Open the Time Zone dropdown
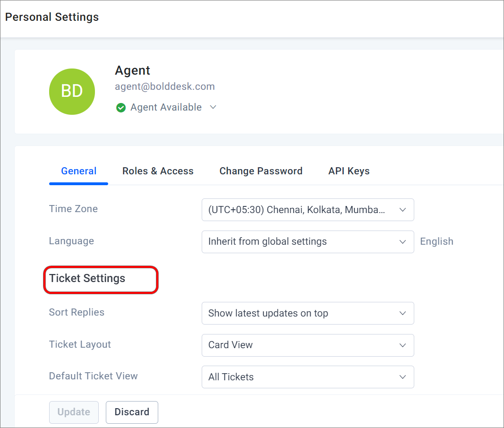The image size is (504, 428). (308, 210)
